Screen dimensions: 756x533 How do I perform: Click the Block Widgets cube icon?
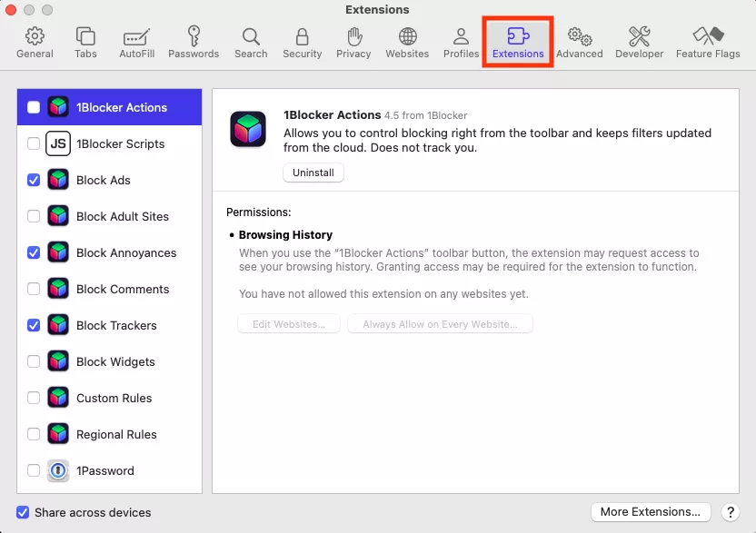(x=58, y=361)
